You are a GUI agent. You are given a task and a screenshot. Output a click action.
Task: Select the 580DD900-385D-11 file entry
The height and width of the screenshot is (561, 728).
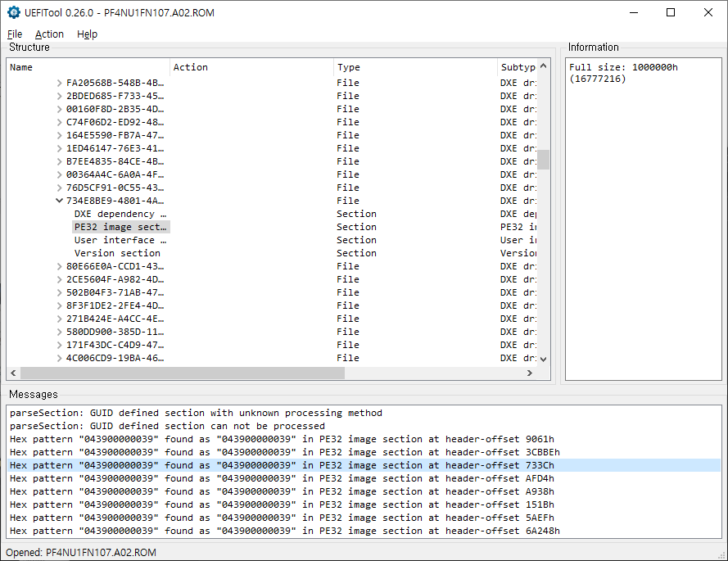click(x=115, y=332)
